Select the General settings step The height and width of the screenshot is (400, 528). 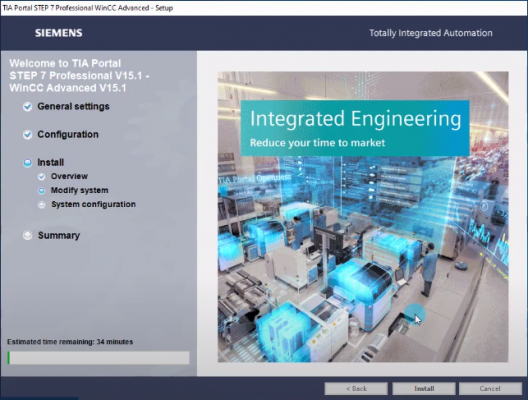73,106
